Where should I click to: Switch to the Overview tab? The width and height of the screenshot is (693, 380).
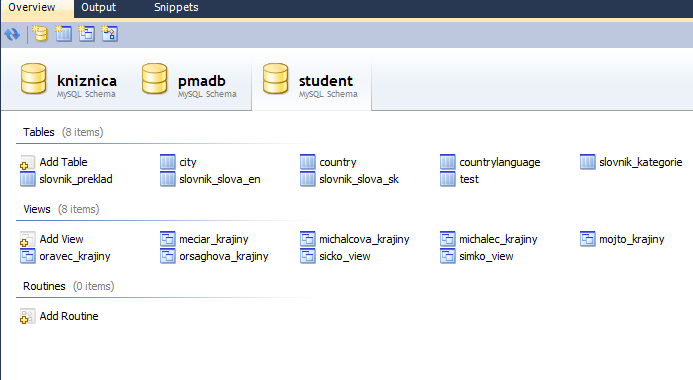37,8
